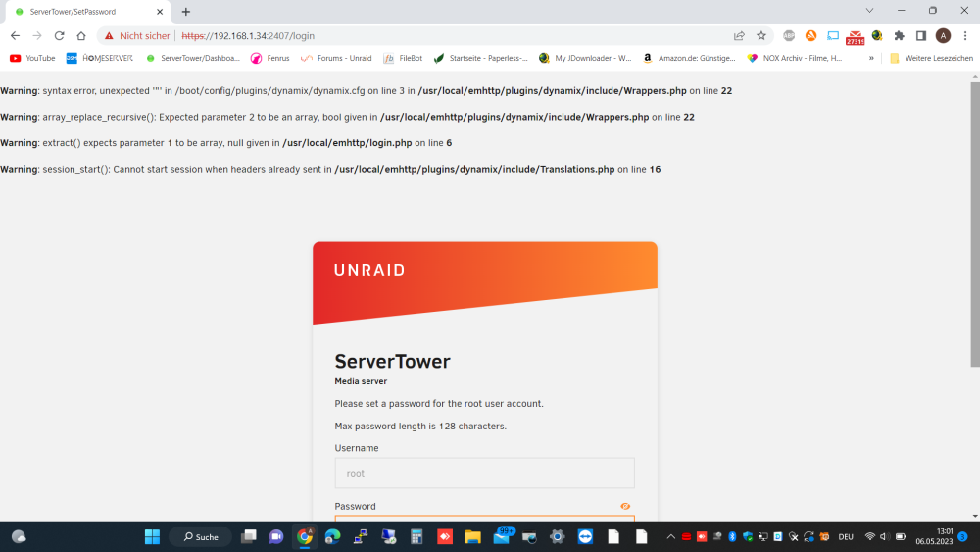Viewport: 980px width, 552px height.
Task: Click the volume speaker tray icon
Action: click(885, 537)
